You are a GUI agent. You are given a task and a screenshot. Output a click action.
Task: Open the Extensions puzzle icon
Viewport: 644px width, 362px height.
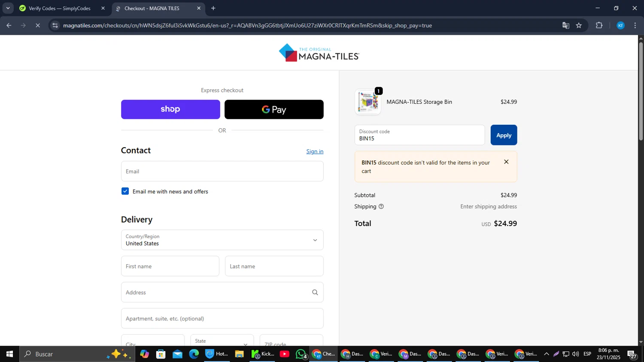coord(599,25)
